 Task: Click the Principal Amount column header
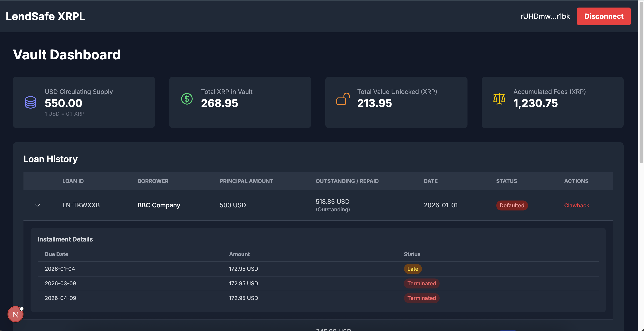click(x=246, y=181)
